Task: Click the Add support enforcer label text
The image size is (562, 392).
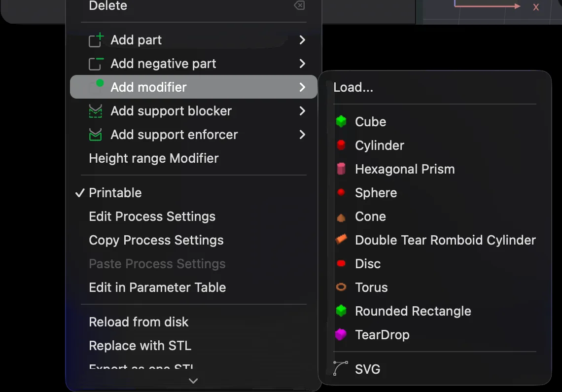Action: click(x=174, y=135)
